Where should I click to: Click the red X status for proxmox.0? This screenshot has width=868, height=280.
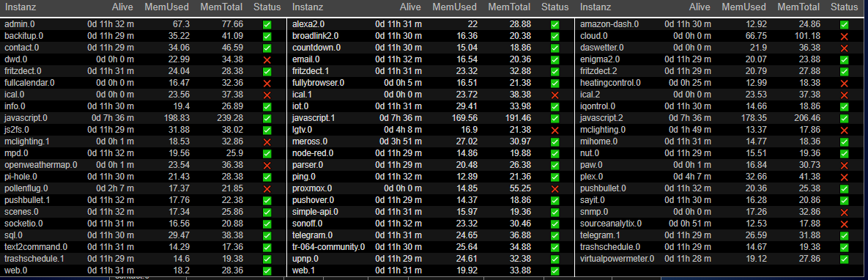point(555,189)
